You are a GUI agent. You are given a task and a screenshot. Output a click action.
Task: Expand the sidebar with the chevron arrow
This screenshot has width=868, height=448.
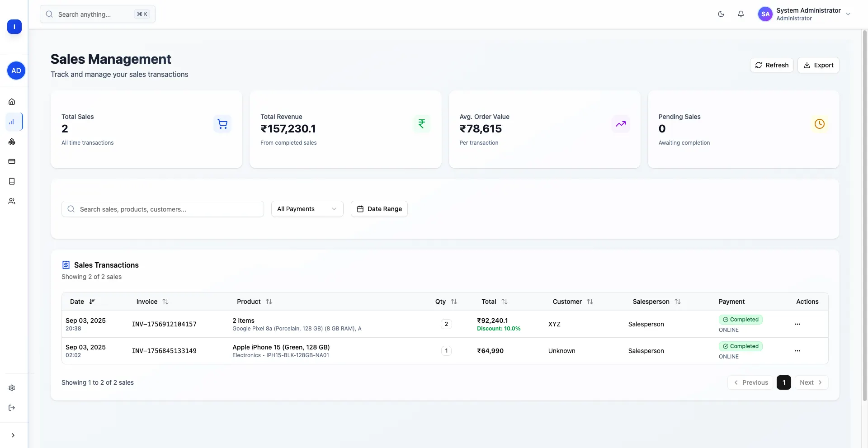[x=13, y=435]
